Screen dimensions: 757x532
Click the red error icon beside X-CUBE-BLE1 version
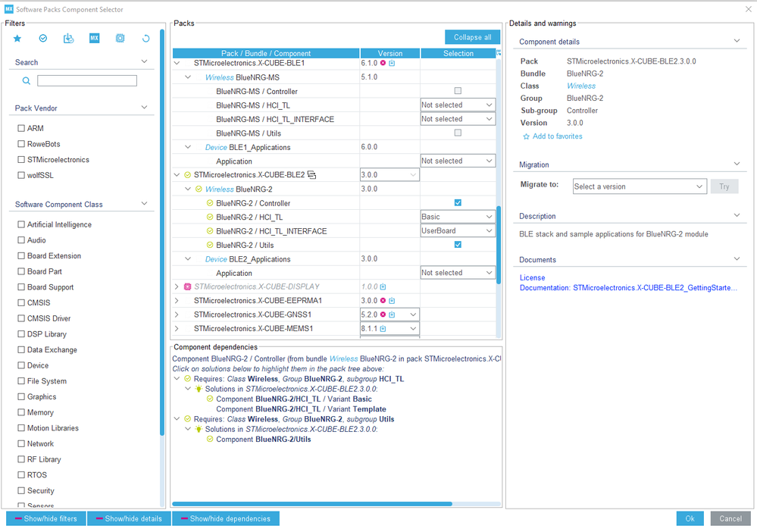point(383,63)
